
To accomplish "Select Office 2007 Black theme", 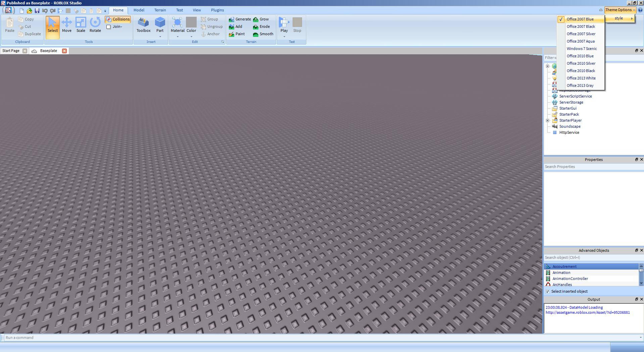I will pyautogui.click(x=581, y=26).
